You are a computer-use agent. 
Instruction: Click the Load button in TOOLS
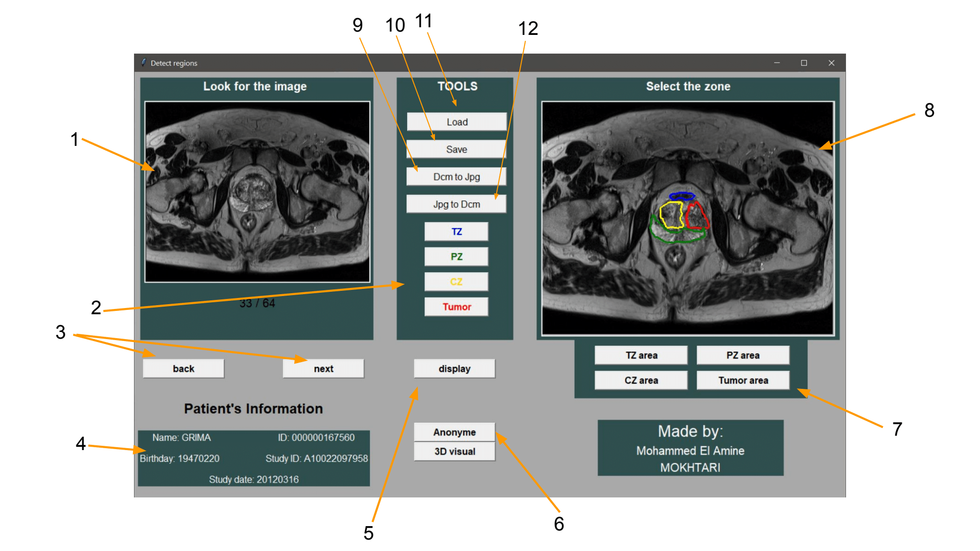pos(457,121)
